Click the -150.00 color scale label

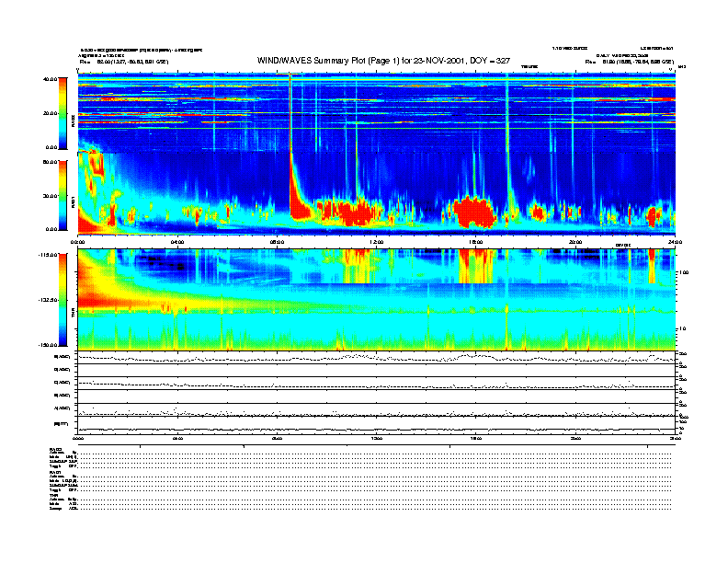point(49,345)
